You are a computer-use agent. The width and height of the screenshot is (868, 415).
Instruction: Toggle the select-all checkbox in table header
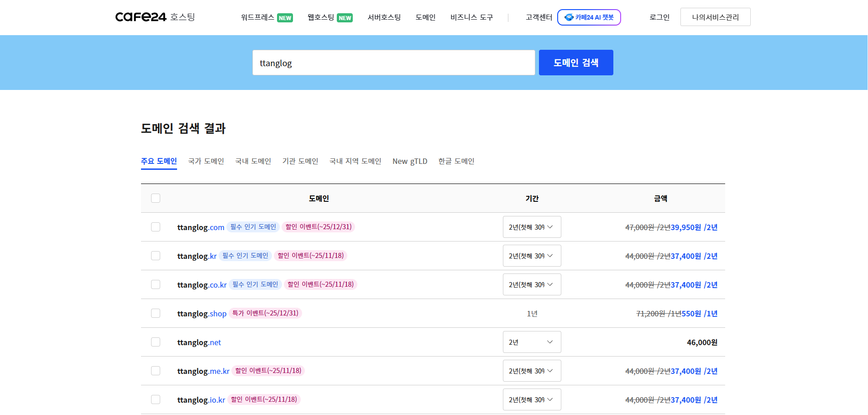[x=156, y=198]
